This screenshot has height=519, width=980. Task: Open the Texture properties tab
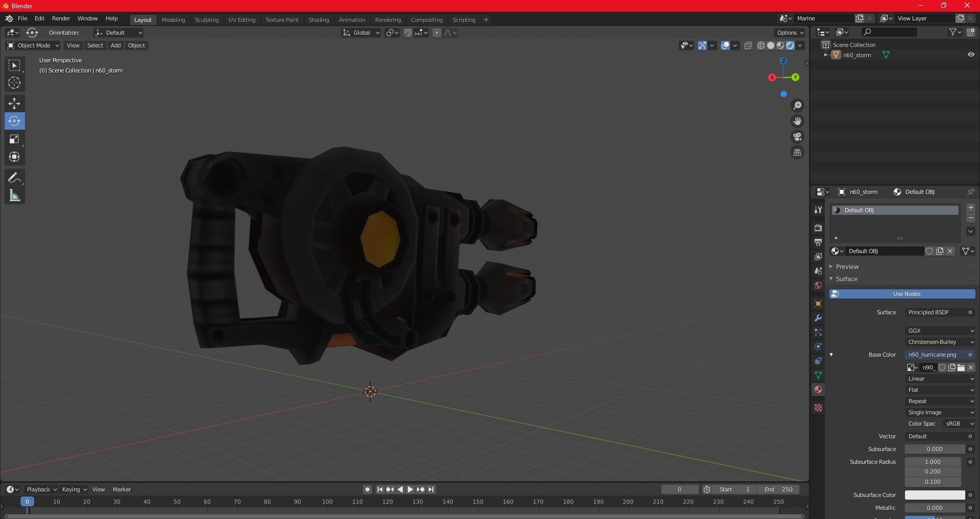pyautogui.click(x=818, y=408)
